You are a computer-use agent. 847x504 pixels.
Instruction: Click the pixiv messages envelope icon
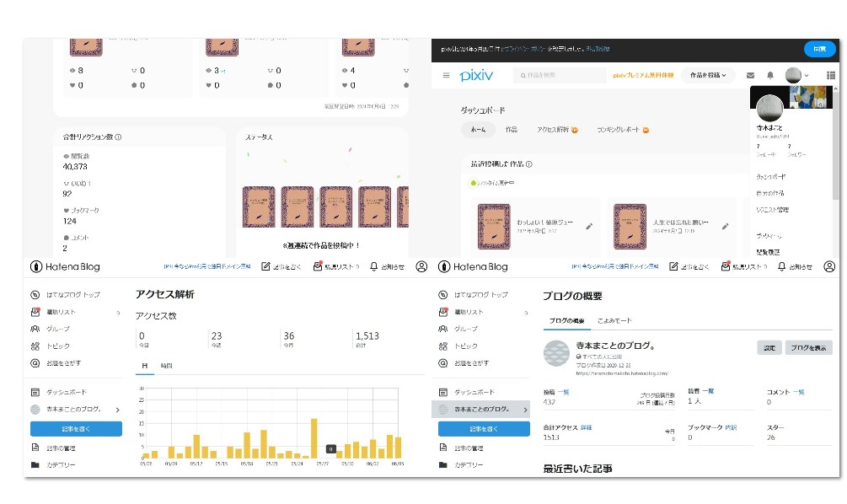point(751,76)
